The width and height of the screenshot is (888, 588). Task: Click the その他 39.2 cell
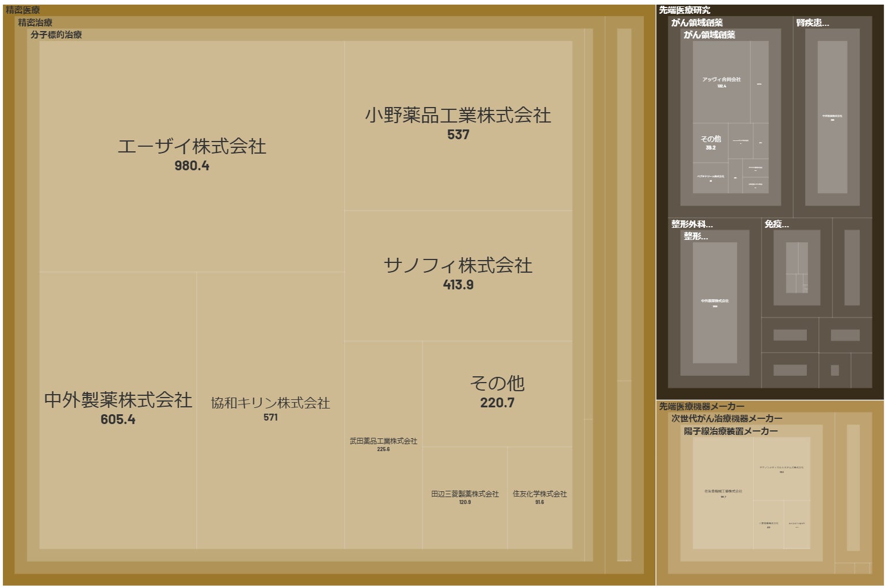tap(711, 143)
